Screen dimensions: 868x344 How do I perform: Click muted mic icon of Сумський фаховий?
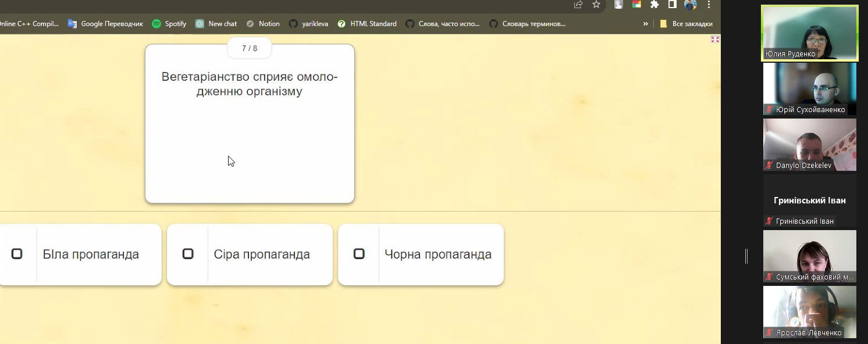(769, 277)
